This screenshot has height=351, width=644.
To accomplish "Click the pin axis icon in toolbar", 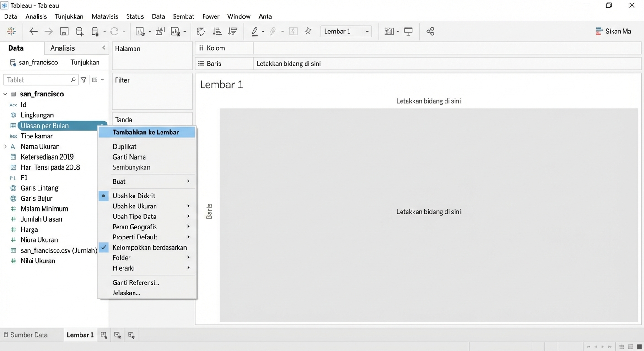I will coord(308,32).
